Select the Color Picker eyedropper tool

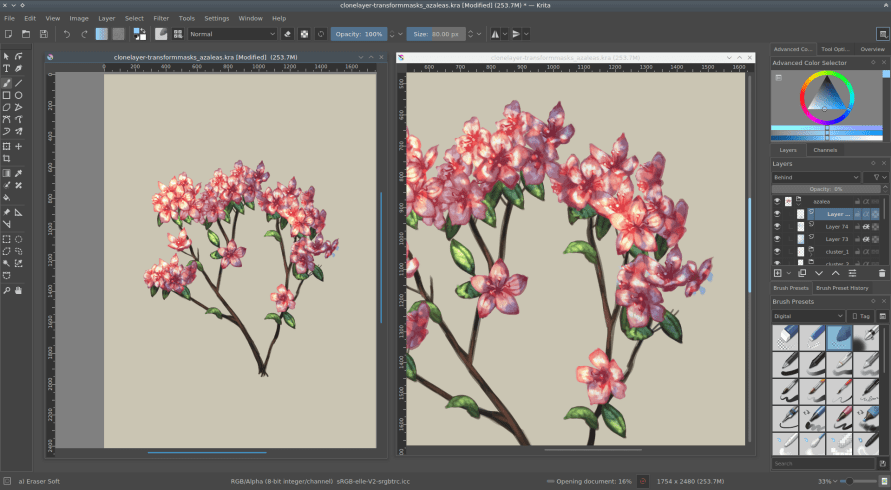point(19,173)
